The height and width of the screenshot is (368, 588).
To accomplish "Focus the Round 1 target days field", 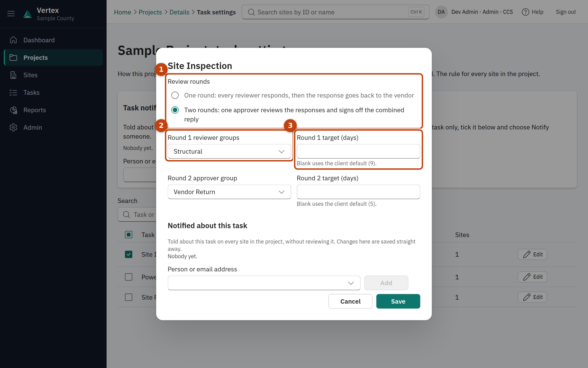I will (x=358, y=151).
